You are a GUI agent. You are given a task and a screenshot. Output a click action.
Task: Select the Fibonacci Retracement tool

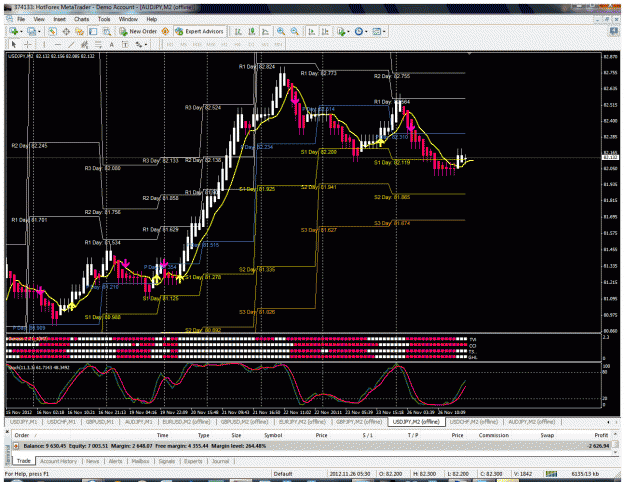click(98, 44)
